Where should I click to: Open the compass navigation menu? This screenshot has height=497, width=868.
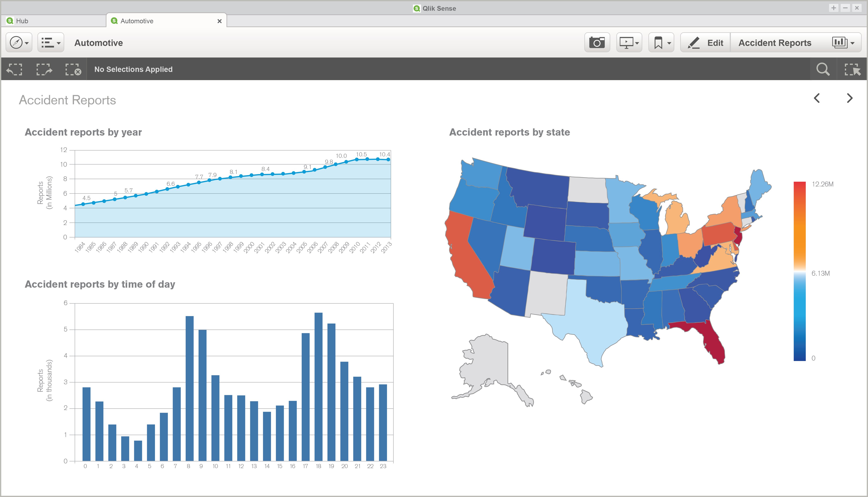pyautogui.click(x=19, y=43)
